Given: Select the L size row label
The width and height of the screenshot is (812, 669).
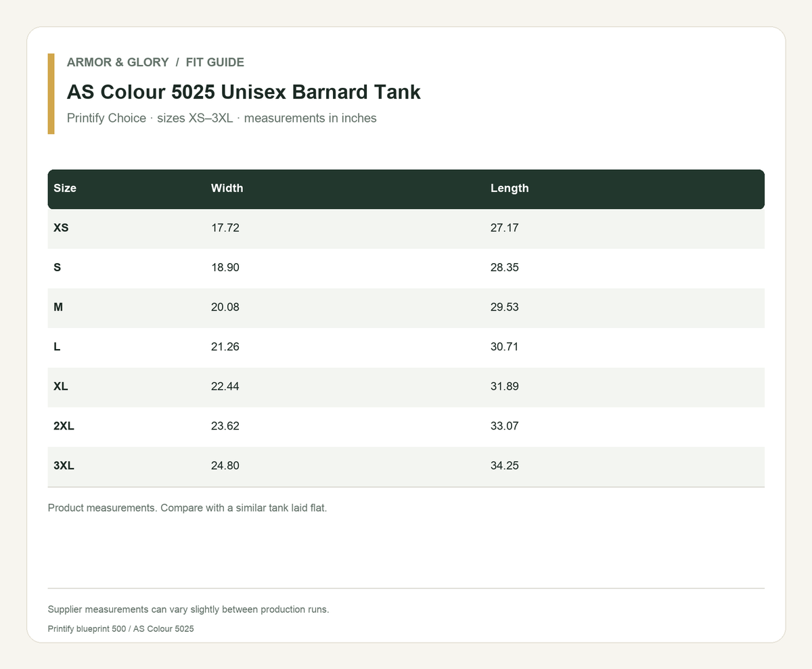Looking at the screenshot, I should tap(57, 347).
